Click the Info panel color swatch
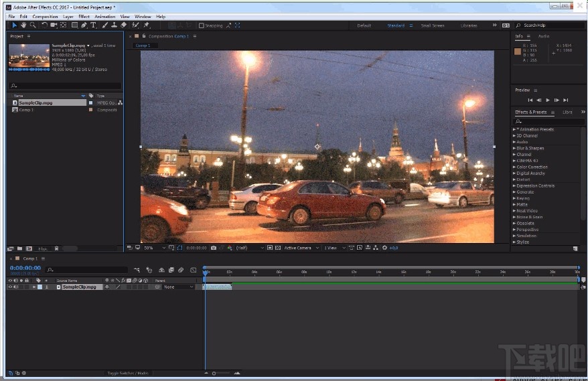588x381 pixels. point(518,52)
